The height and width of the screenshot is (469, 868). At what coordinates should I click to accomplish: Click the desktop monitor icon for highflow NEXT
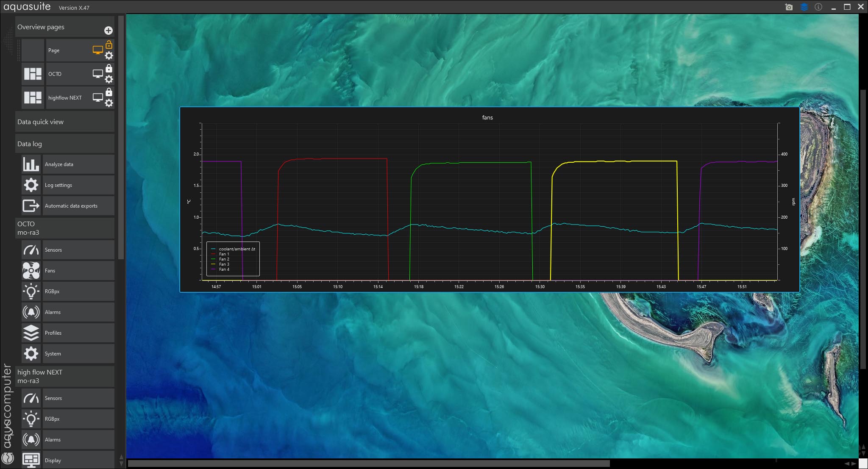coord(98,97)
